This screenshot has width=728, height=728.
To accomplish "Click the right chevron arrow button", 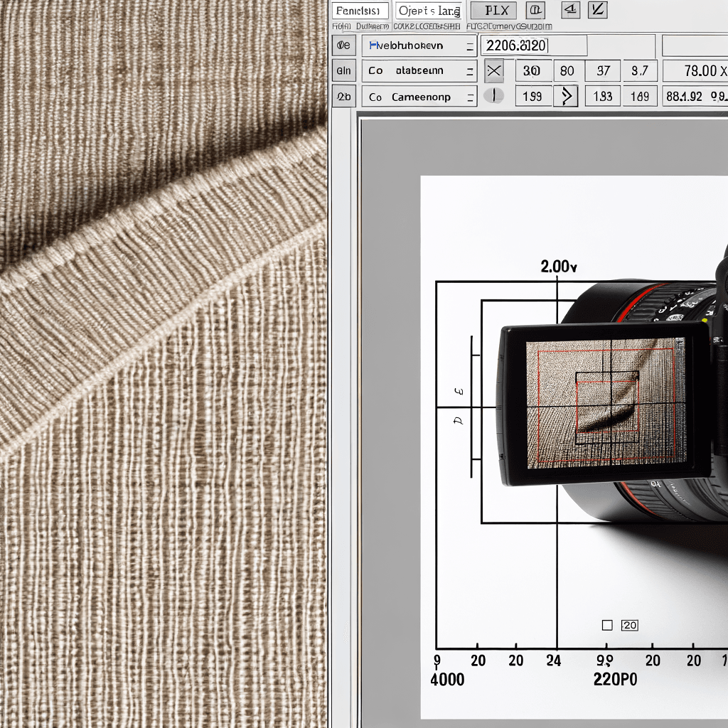I will coord(566,96).
